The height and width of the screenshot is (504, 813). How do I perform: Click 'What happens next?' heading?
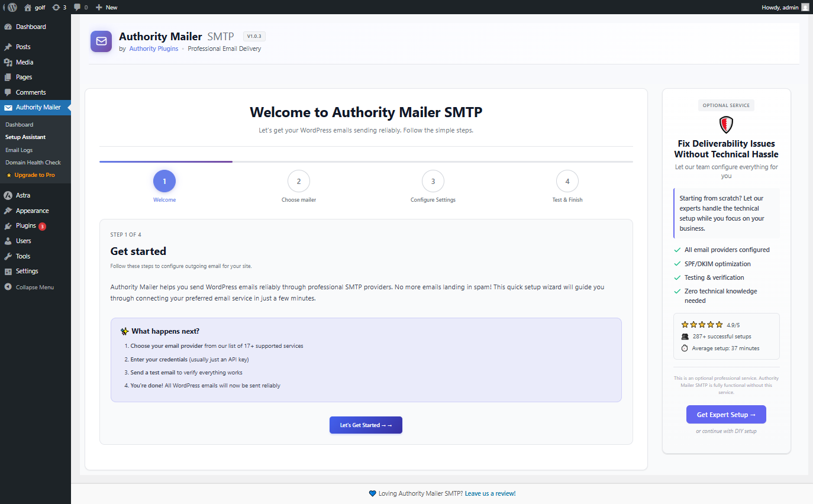166,331
